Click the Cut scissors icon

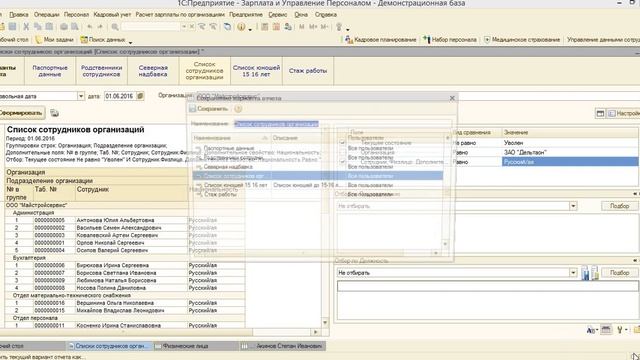click(26, 27)
